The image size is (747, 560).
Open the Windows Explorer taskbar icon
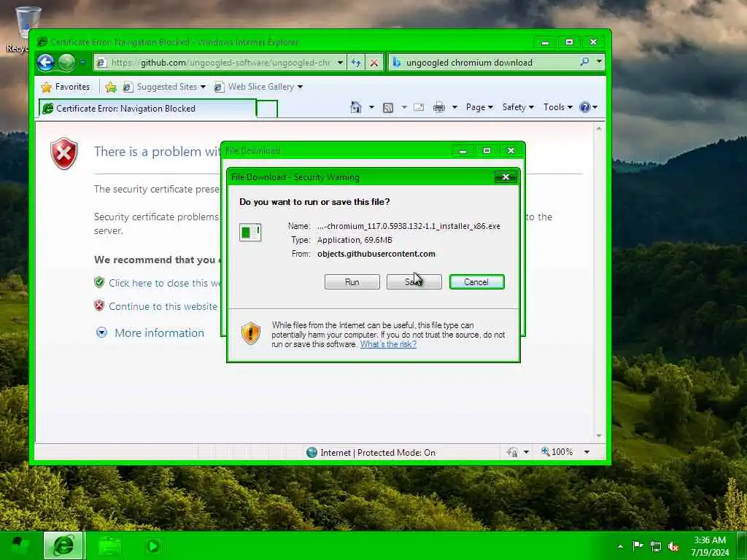click(109, 545)
